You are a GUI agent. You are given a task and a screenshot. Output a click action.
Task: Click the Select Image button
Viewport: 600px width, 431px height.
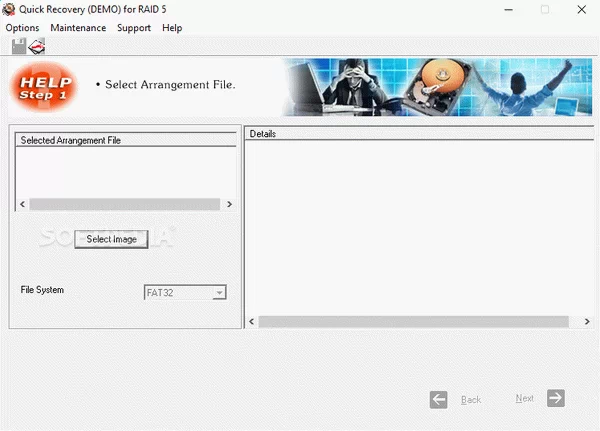[111, 239]
